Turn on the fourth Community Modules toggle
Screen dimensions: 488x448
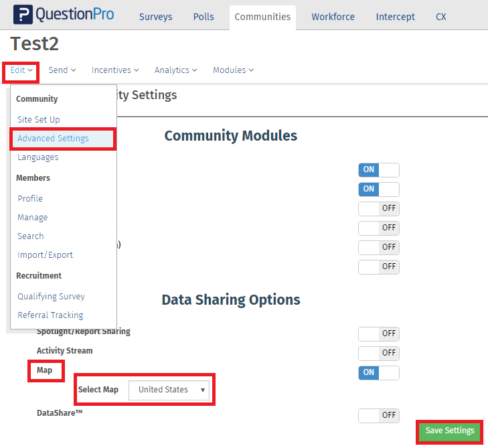click(x=378, y=228)
